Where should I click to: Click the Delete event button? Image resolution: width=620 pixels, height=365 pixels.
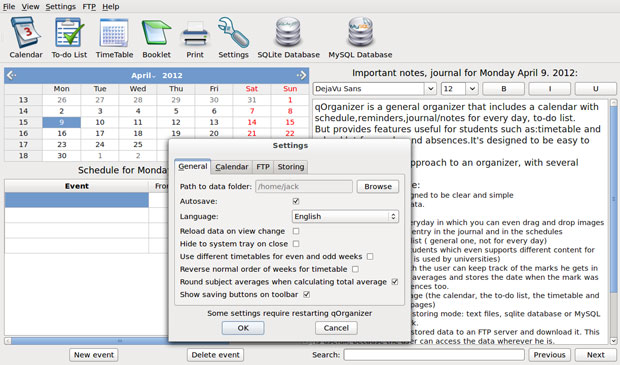click(x=215, y=355)
